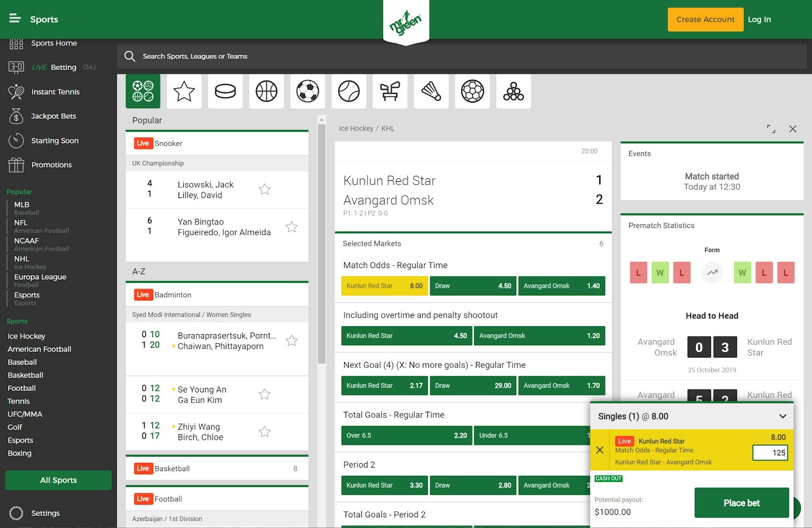This screenshot has width=812, height=528.
Task: Click the search magnifier icon
Action: pos(130,56)
